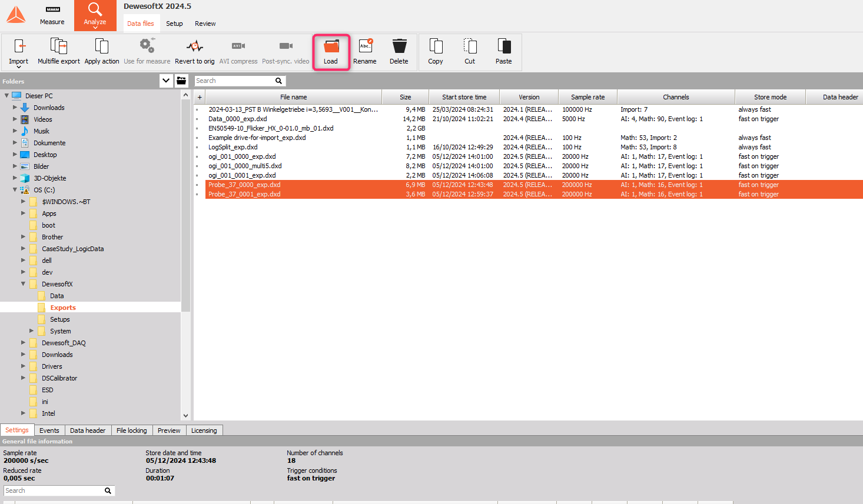Screen dimensions: 863x504
Task: Click the file search magnifier icon
Action: [x=279, y=81]
